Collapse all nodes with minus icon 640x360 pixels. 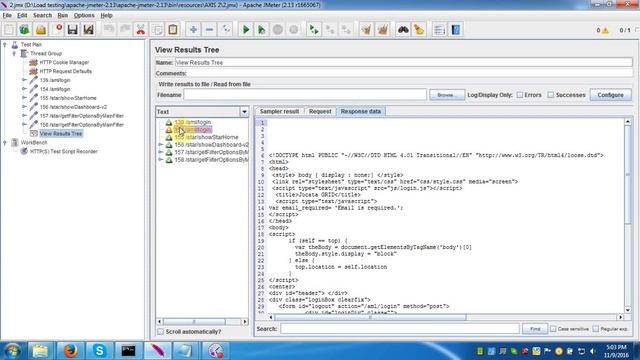click(x=209, y=29)
